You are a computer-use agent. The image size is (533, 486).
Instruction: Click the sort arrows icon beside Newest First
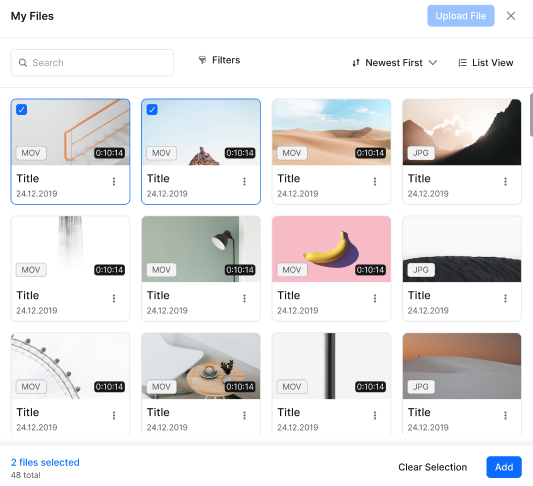[356, 63]
